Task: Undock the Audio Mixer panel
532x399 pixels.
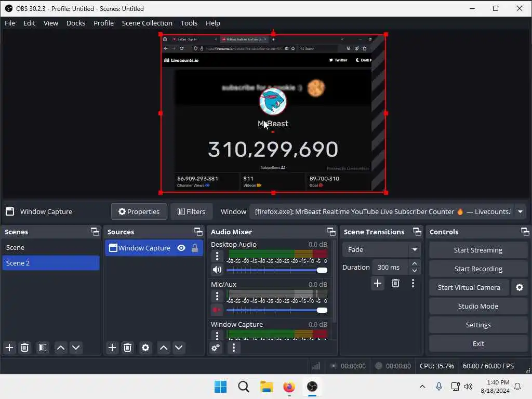Action: tap(331, 232)
